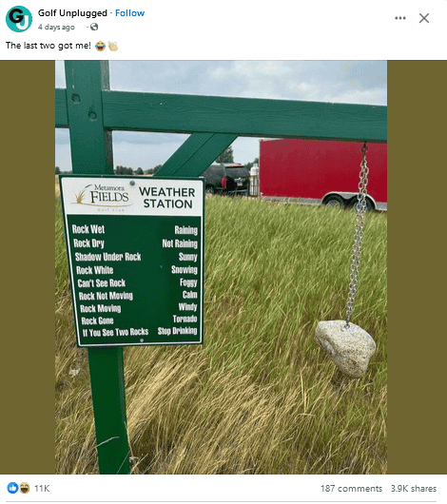Screen dimensions: 447x504
Task: Click the laughing emoji in the caption
Action: pos(100,46)
